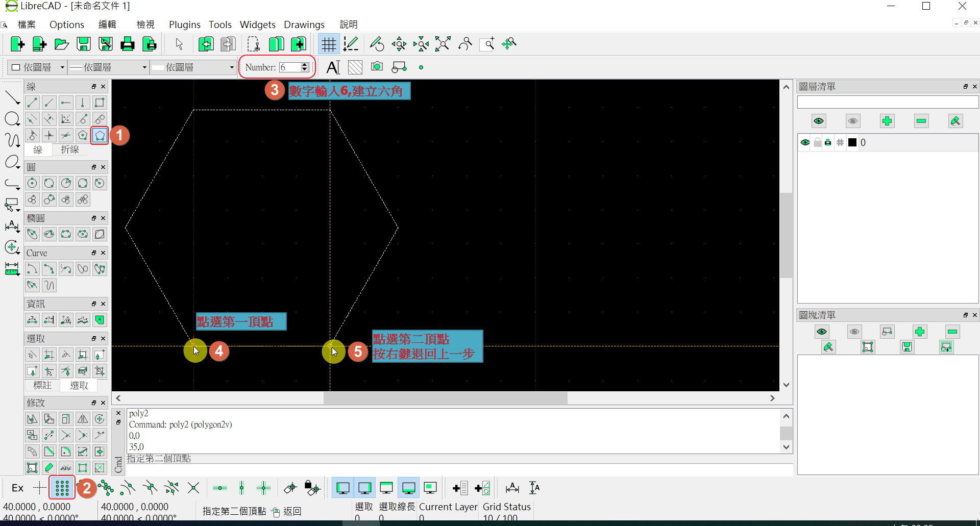Screen dimensions: 980x526
Task: Open the Plugins menu
Action: (185, 24)
